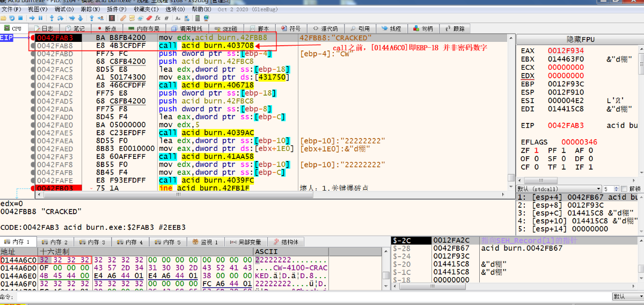Select the 内存 2 dump tab
This screenshot has height=305, width=644.
coord(54,242)
